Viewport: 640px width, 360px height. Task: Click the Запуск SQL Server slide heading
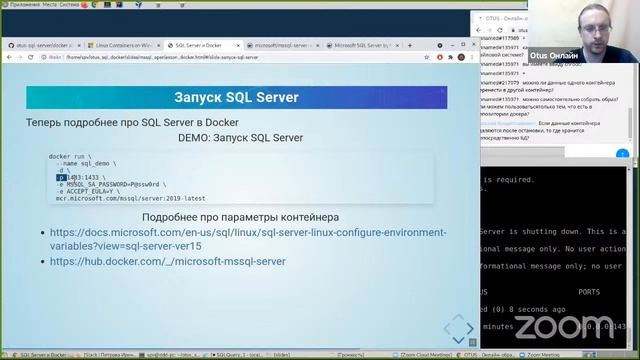click(236, 98)
